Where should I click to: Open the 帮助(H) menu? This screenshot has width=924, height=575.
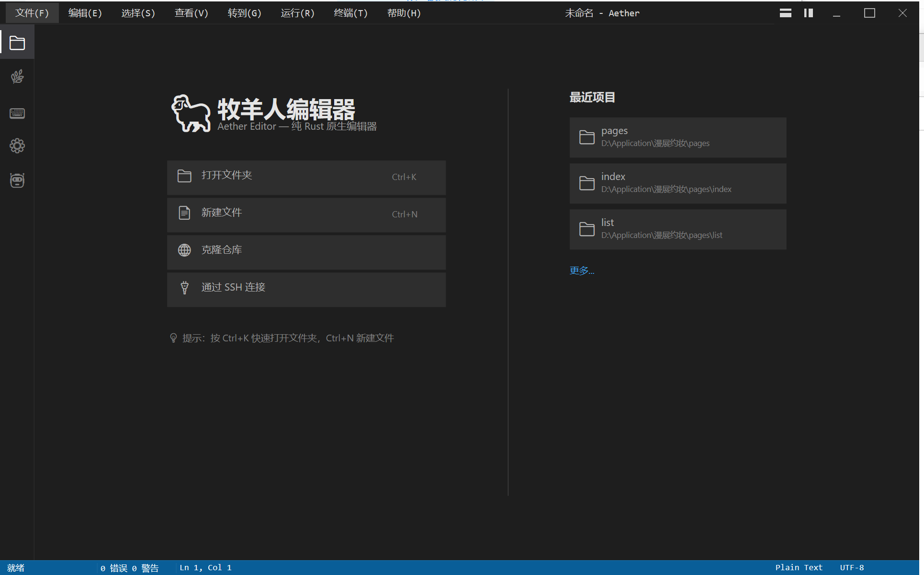(404, 13)
